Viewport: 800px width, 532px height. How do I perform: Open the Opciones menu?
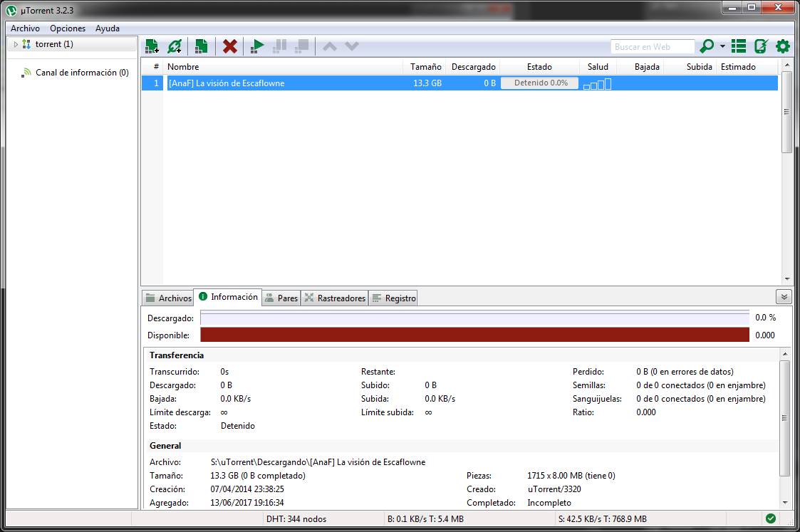(67, 28)
